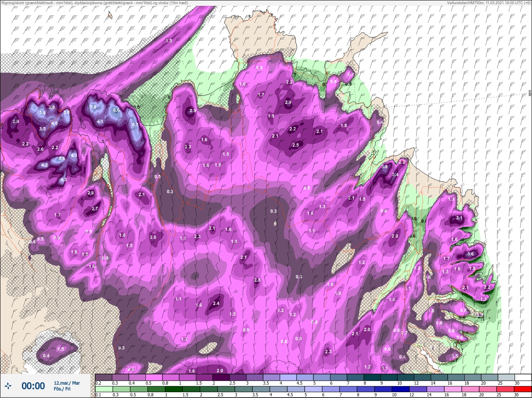Image resolution: width=532 pixels, height=398 pixels.
Task: Pick the dark plum 0.2 swatch in snow legend
Action: [x=103, y=377]
